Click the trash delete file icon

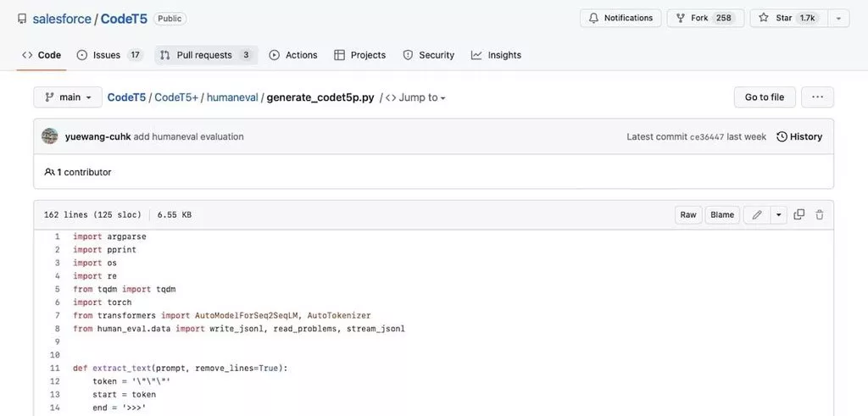(820, 215)
